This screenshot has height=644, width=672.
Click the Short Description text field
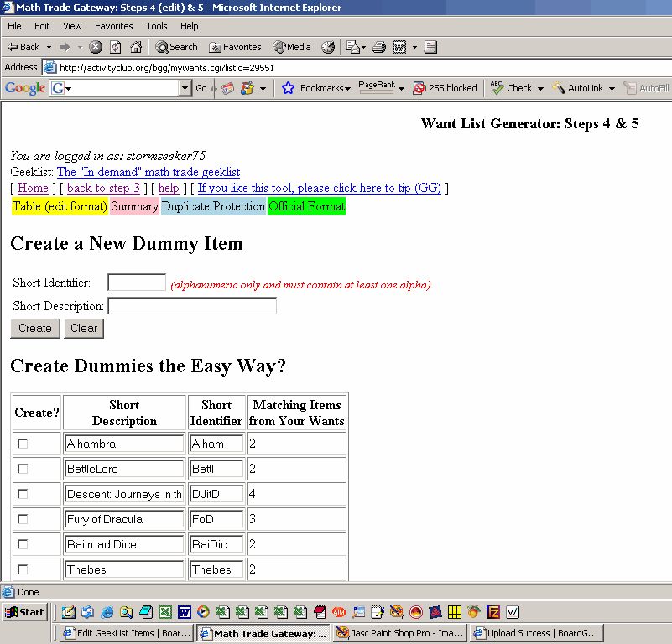(192, 306)
